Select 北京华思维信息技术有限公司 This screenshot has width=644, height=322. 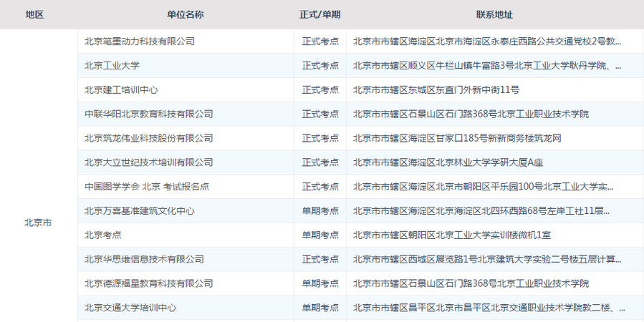pyautogui.click(x=144, y=259)
